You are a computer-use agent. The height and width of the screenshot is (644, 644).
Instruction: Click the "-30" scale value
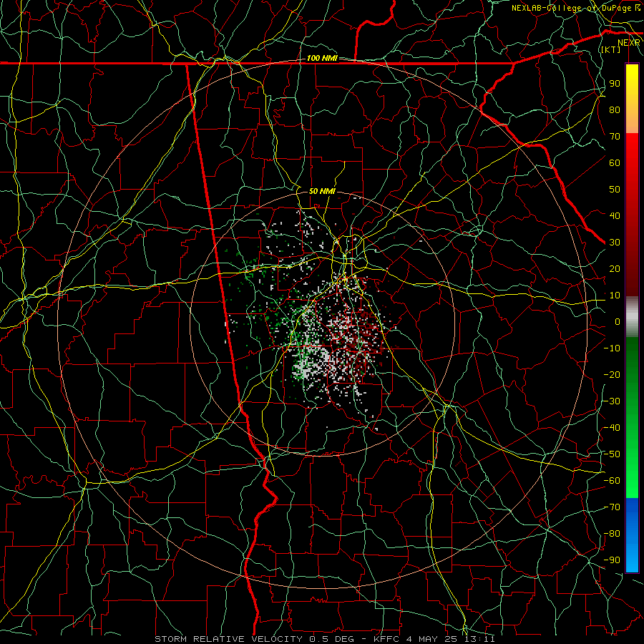tap(612, 401)
